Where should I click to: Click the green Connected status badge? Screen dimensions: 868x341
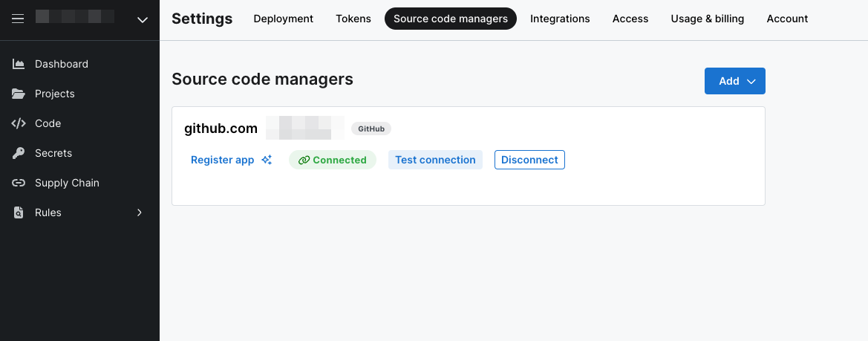(333, 160)
